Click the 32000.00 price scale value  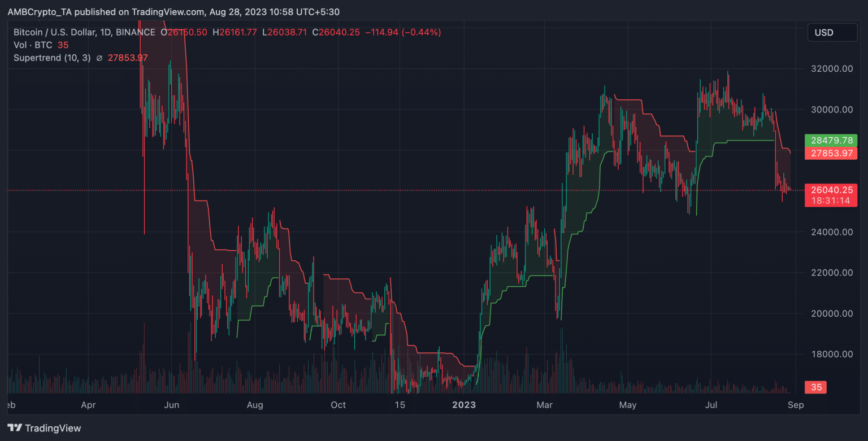[831, 68]
